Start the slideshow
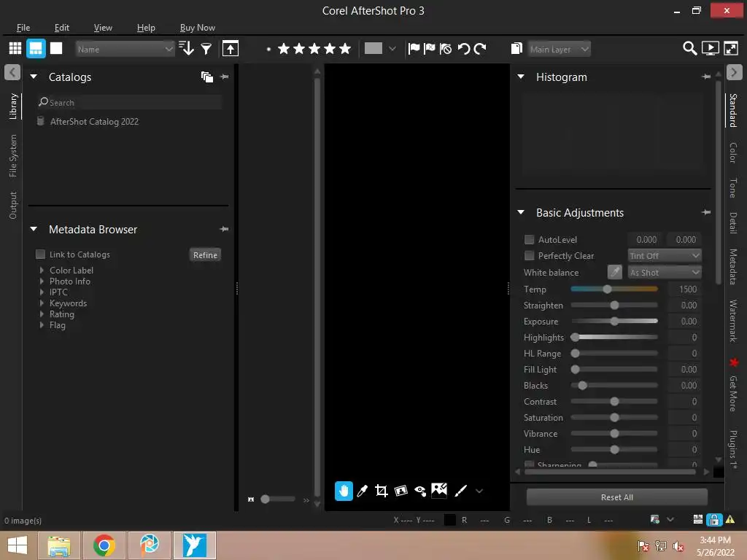The width and height of the screenshot is (747, 560). coord(711,49)
